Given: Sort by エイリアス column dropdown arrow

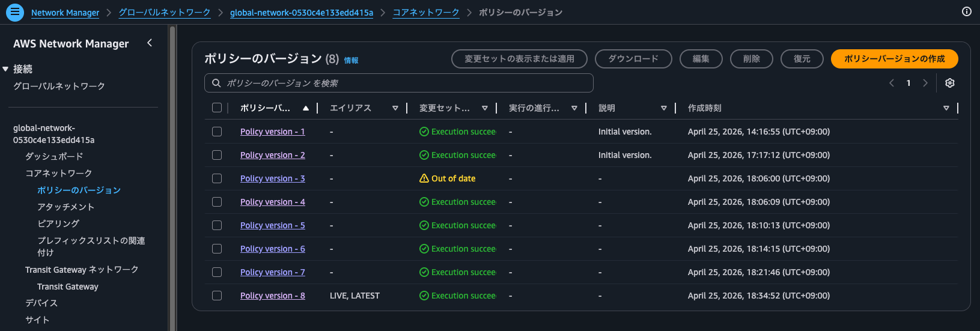Looking at the screenshot, I should click(395, 108).
